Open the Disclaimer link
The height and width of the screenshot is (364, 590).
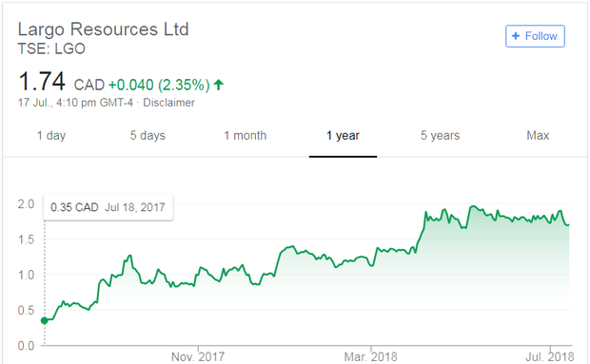point(169,103)
